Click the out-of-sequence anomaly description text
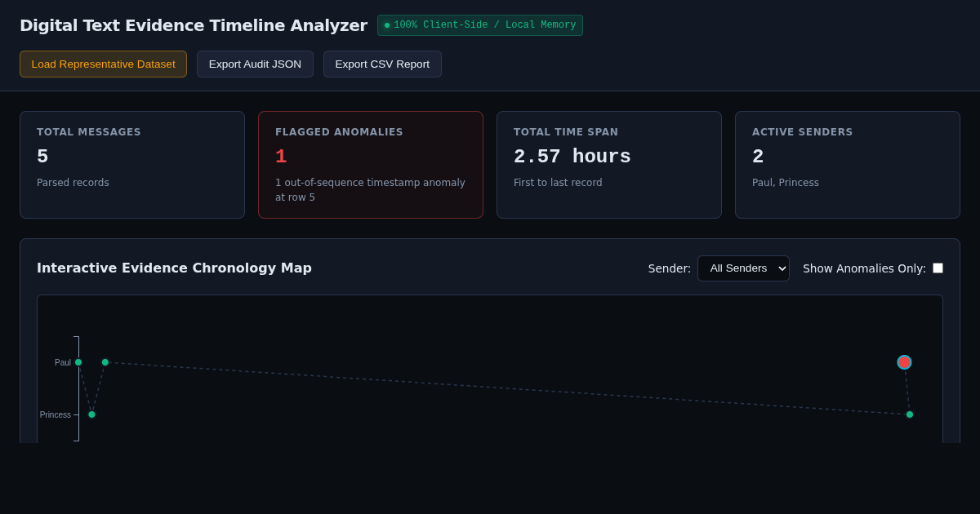The image size is (980, 514). pyautogui.click(x=370, y=190)
